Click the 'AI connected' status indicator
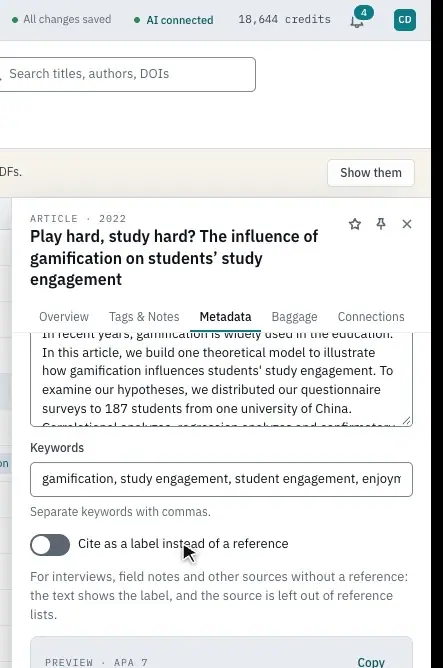This screenshot has height=668, width=443. [x=174, y=20]
